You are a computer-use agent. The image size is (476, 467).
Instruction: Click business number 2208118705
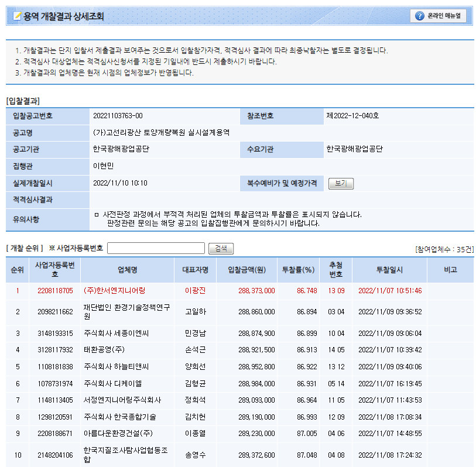click(55, 291)
